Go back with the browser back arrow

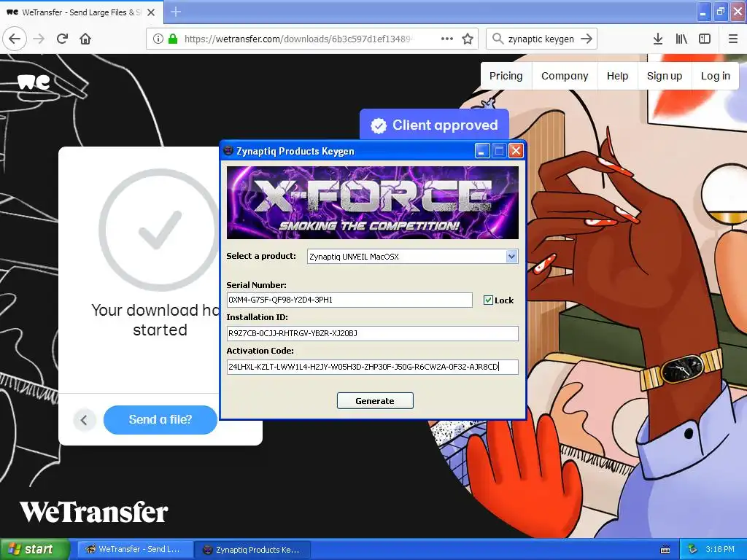[x=15, y=39]
